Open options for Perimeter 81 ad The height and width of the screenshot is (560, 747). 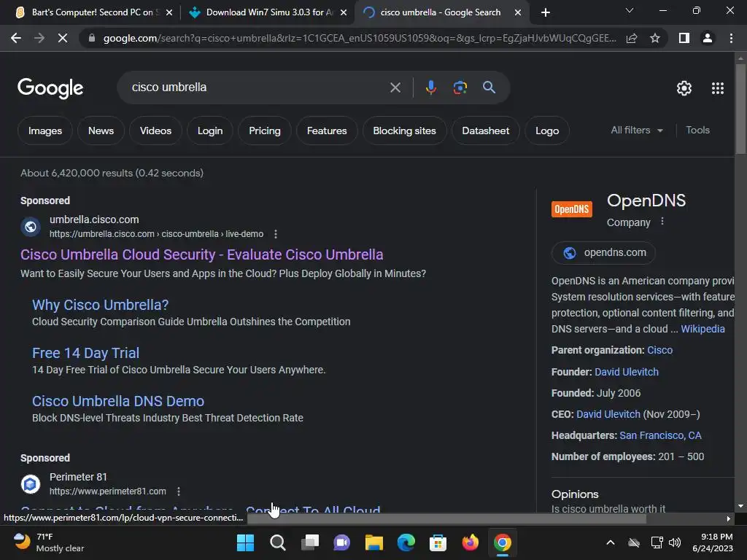pyautogui.click(x=178, y=491)
